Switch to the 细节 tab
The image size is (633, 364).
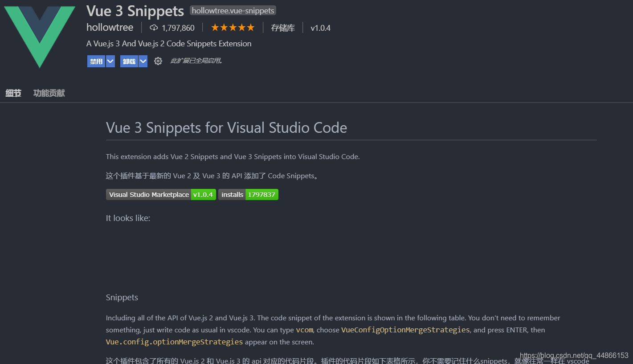pos(13,93)
